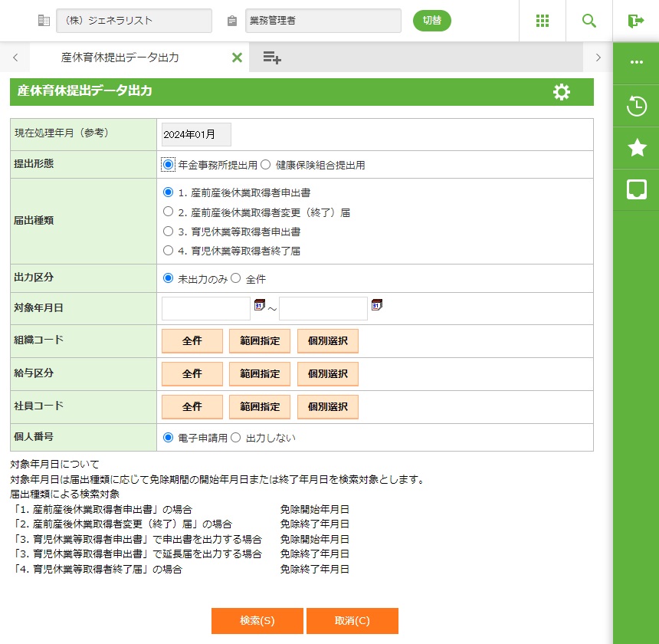Close the 産休育休提出データ出力 tab
This screenshot has width=659, height=644.
(x=237, y=58)
